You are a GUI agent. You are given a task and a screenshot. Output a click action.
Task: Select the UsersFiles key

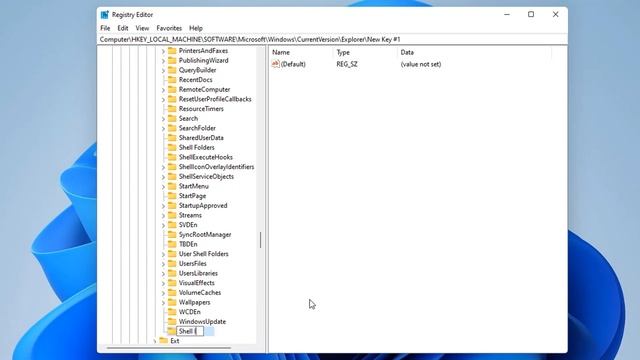click(x=193, y=264)
